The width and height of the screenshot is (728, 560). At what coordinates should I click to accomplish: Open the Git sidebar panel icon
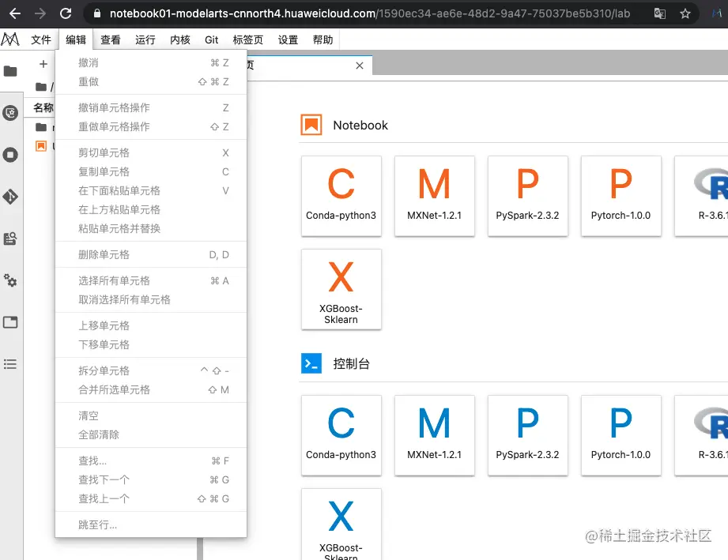[10, 197]
